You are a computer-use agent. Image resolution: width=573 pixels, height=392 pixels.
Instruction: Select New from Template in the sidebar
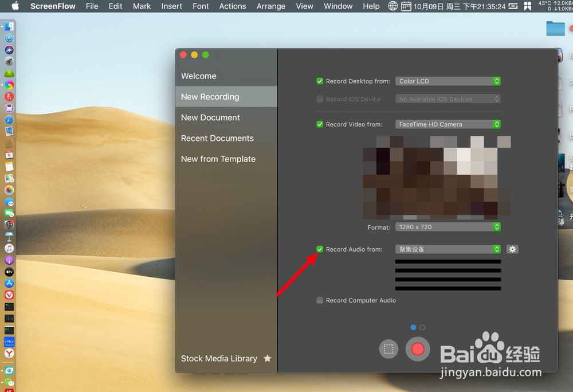tap(226, 159)
